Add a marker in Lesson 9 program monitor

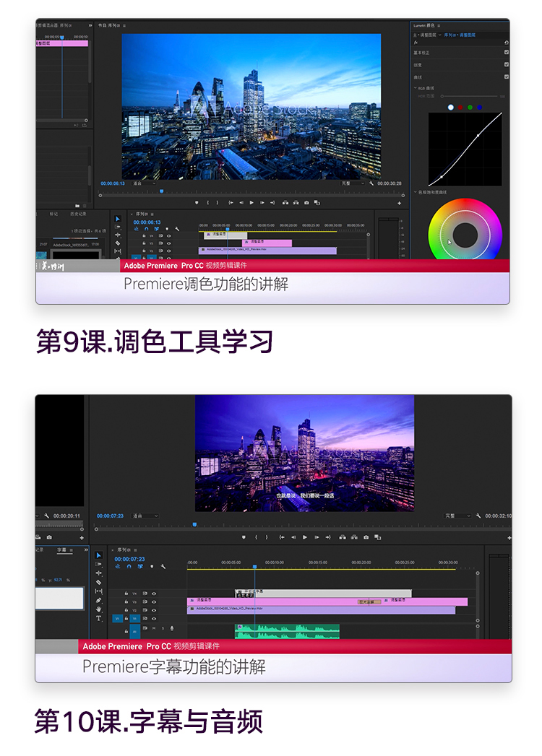click(x=197, y=202)
